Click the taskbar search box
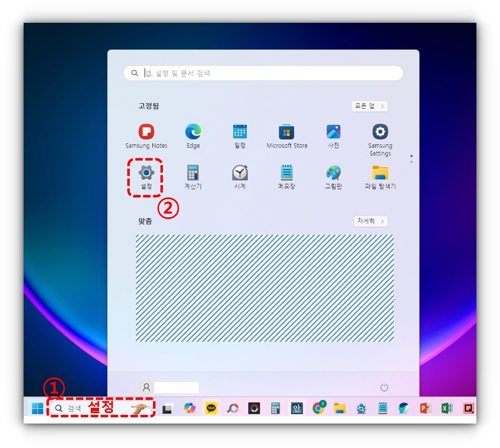Screen dimensions: 500x448 click(x=102, y=408)
